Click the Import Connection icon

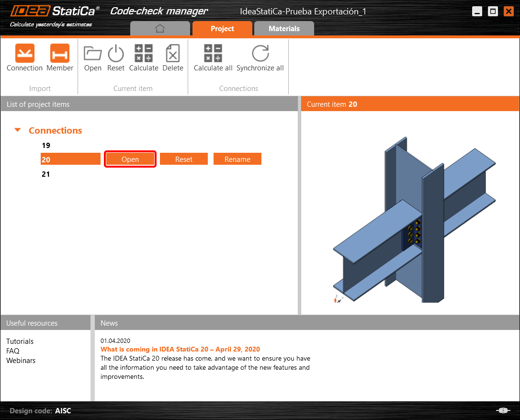(x=24, y=53)
